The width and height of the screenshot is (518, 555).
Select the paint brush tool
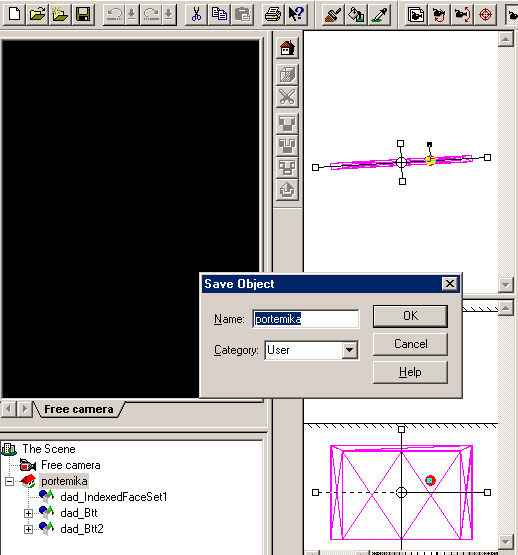333,15
